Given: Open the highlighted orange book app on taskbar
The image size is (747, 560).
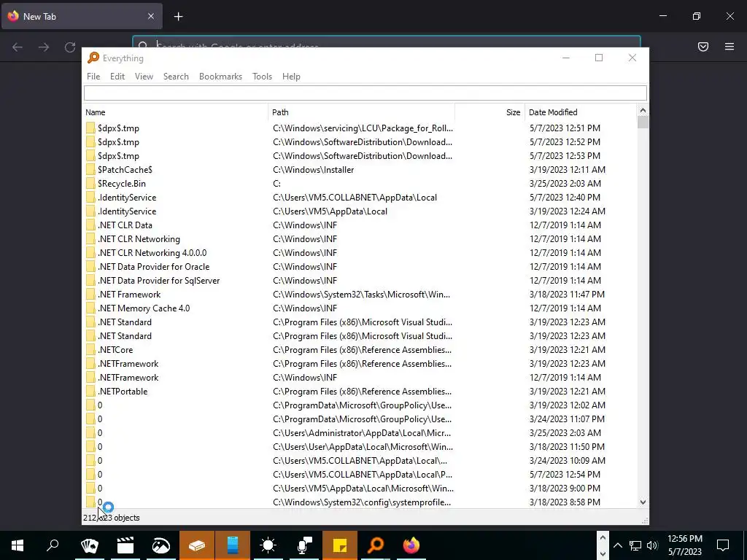Looking at the screenshot, I should tap(197, 545).
